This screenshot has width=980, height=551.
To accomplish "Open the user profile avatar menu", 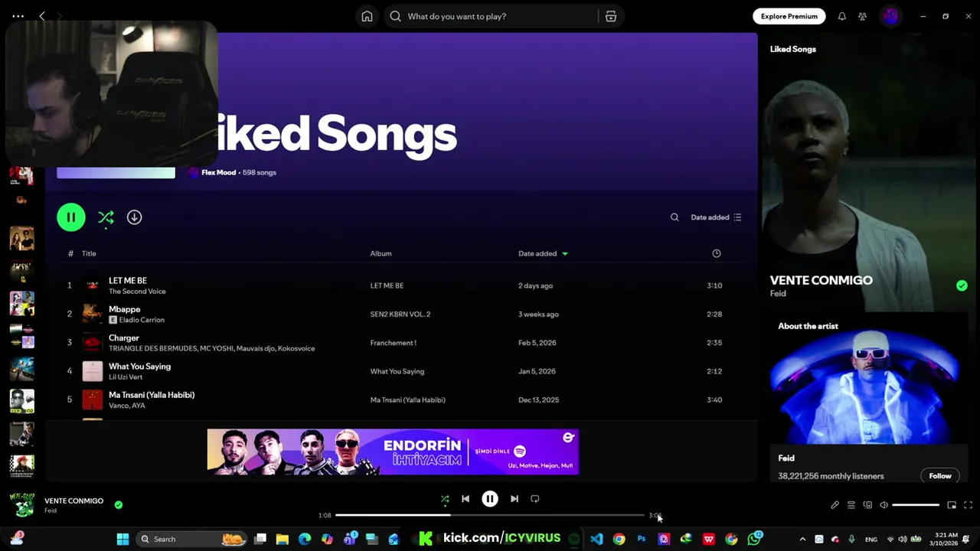I will (890, 16).
